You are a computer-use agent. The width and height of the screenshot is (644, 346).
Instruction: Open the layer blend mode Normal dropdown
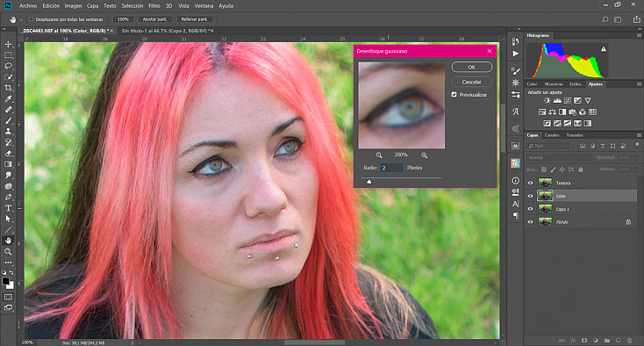point(559,157)
